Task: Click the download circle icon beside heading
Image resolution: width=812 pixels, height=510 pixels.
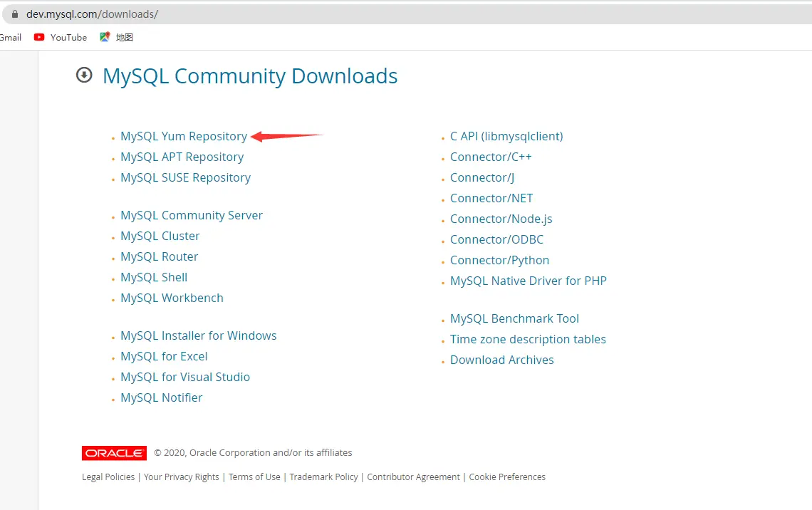Action: (x=84, y=75)
